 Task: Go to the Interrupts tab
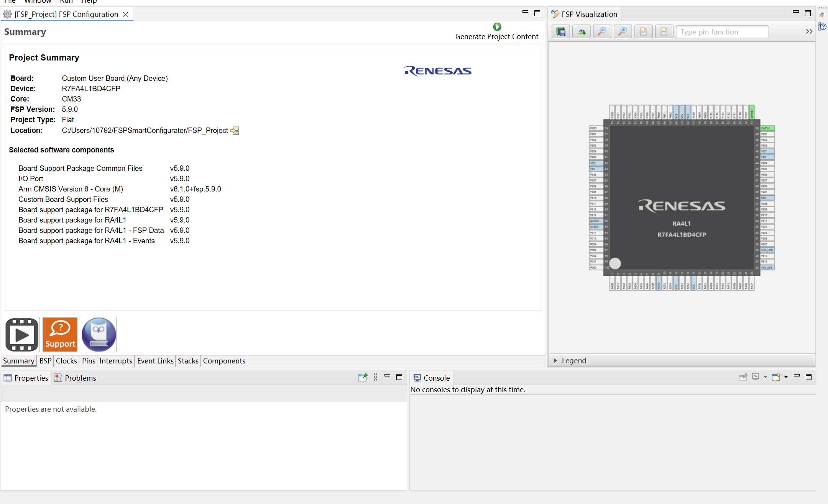click(x=116, y=361)
